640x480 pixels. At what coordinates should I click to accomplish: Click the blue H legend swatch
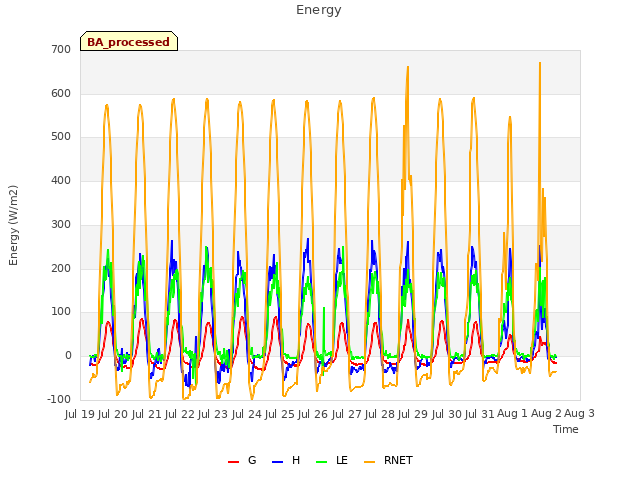tap(277, 462)
